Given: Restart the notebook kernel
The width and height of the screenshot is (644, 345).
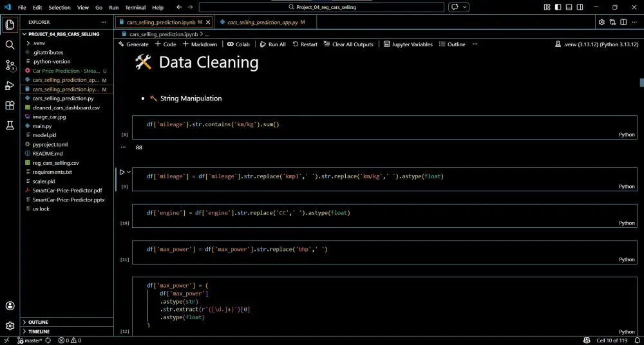Looking at the screenshot, I should (305, 44).
